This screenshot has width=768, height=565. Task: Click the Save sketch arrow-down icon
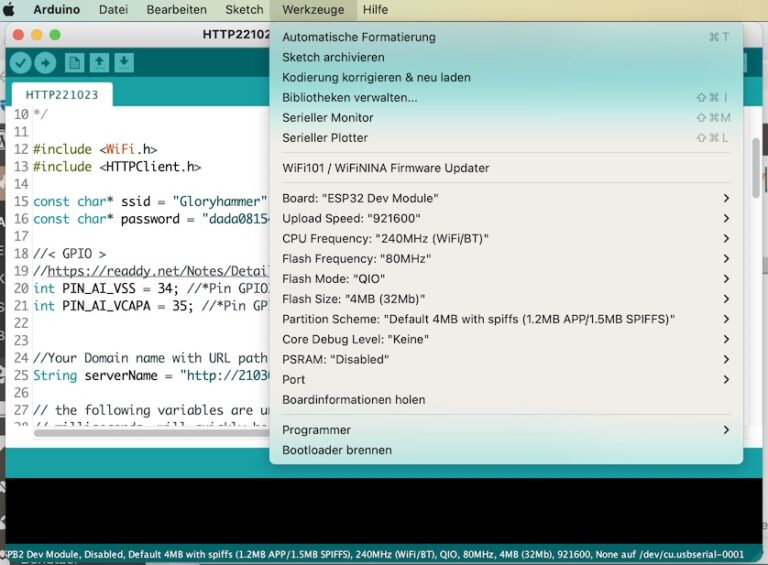pos(123,63)
